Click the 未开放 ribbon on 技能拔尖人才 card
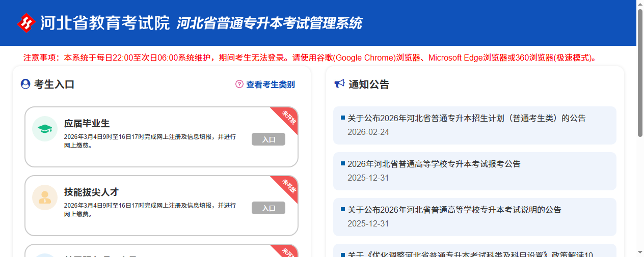The width and height of the screenshot is (644, 257). point(288,186)
